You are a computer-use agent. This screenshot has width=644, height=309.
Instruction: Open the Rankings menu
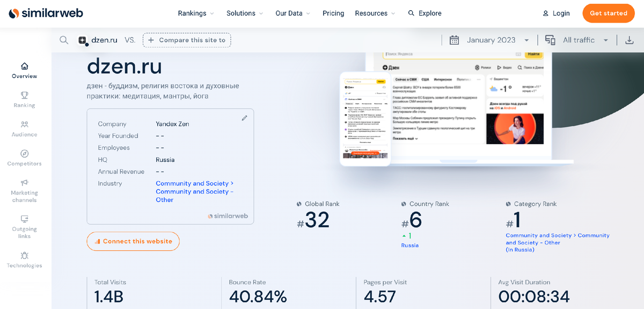click(196, 13)
